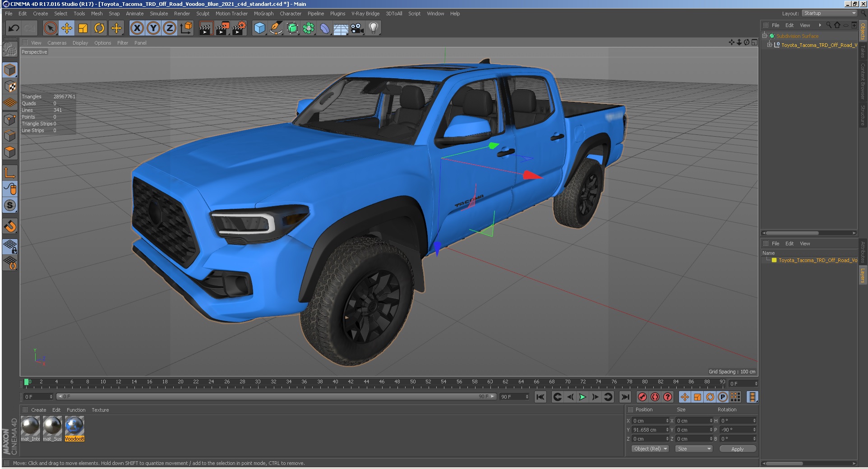This screenshot has height=469, width=868.
Task: Switch to Points mode icon
Action: [x=10, y=119]
